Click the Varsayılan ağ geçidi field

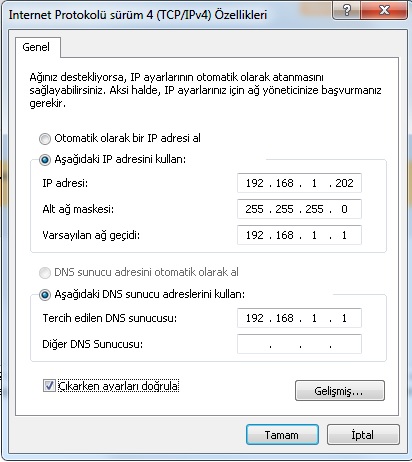(299, 235)
